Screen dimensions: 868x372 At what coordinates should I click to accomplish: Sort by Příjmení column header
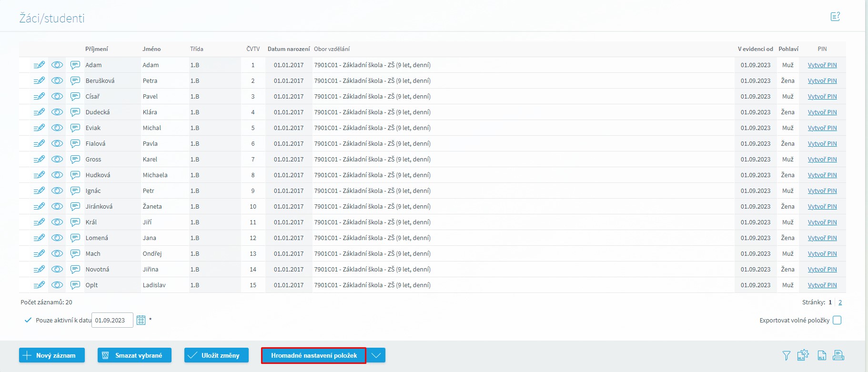coord(97,49)
